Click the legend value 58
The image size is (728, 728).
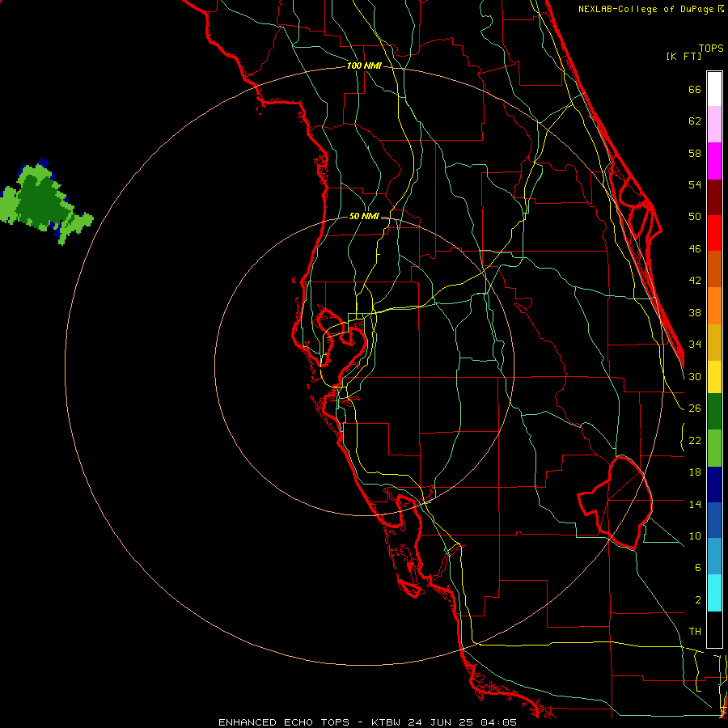point(695,153)
